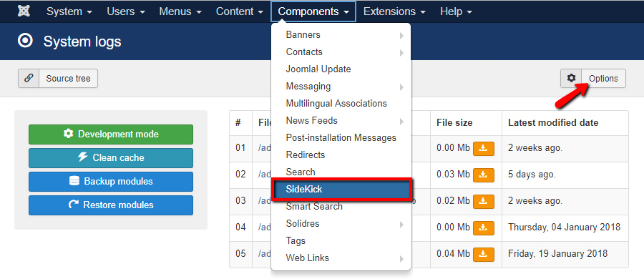
Task: Click the System logs page title
Action: tap(82, 41)
